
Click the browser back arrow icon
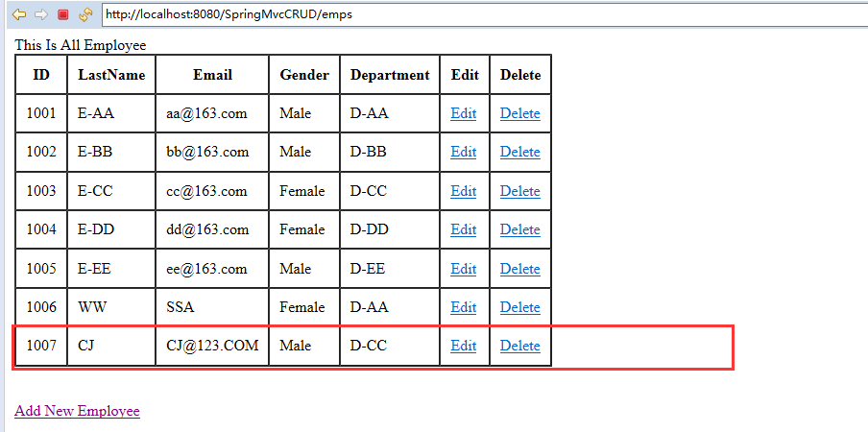19,14
